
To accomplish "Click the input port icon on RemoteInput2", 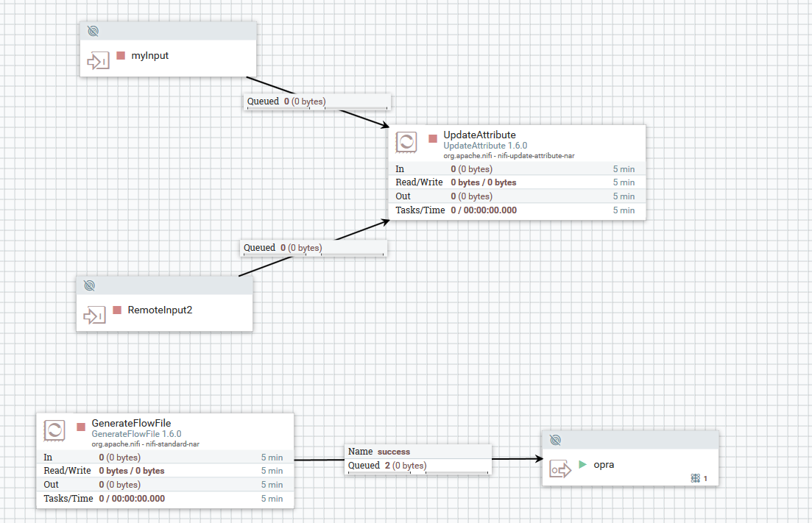I will pos(93,315).
